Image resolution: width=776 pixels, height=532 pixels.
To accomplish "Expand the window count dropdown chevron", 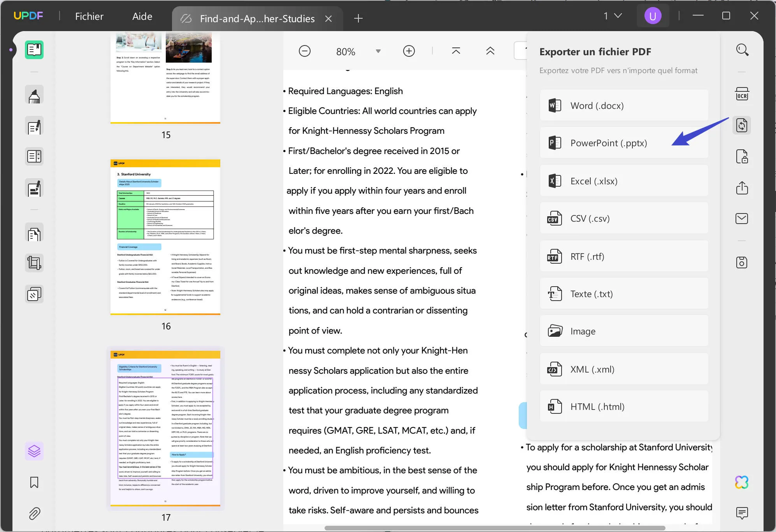I will point(618,16).
